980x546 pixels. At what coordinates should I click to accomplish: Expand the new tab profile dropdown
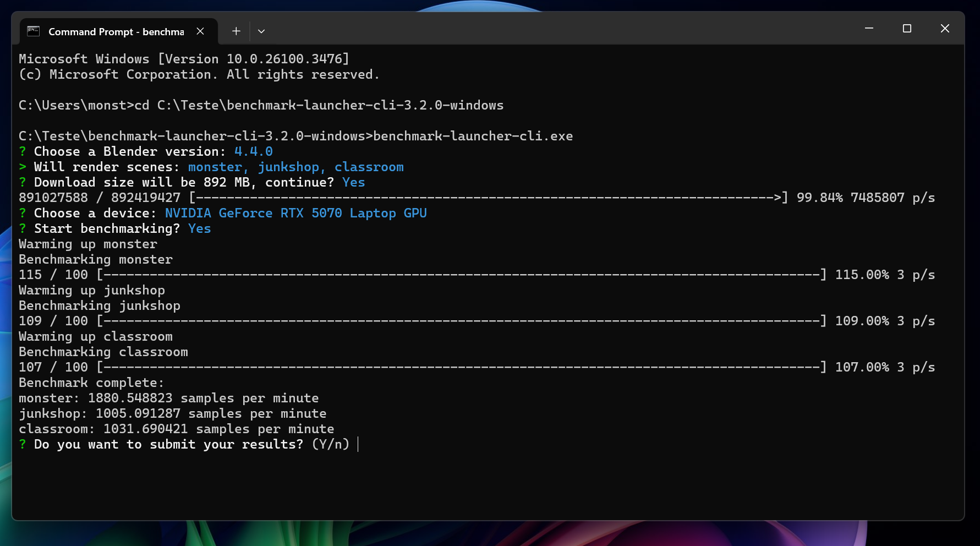[x=261, y=31]
